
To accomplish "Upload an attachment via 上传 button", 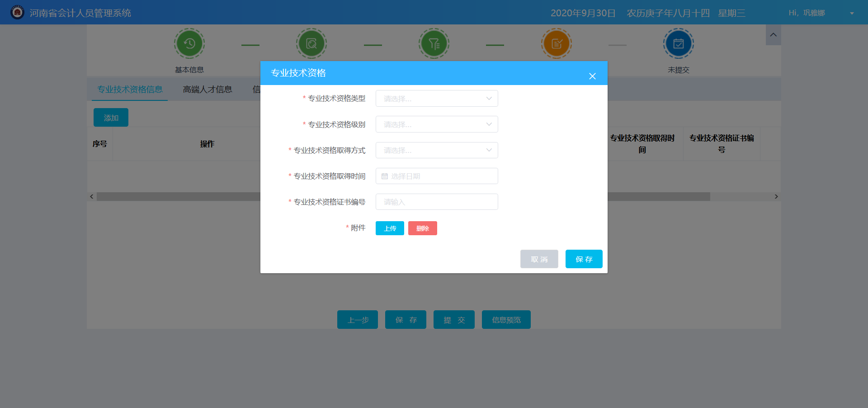I will (389, 228).
